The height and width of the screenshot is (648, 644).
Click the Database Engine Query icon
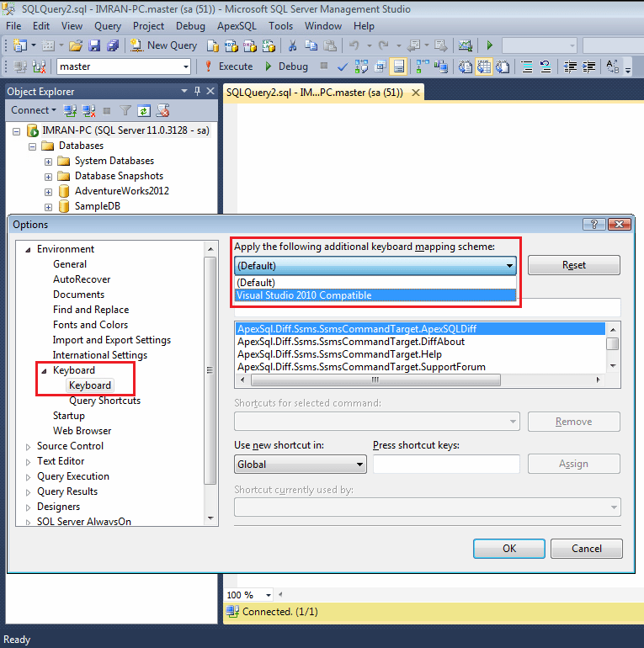coord(212,45)
